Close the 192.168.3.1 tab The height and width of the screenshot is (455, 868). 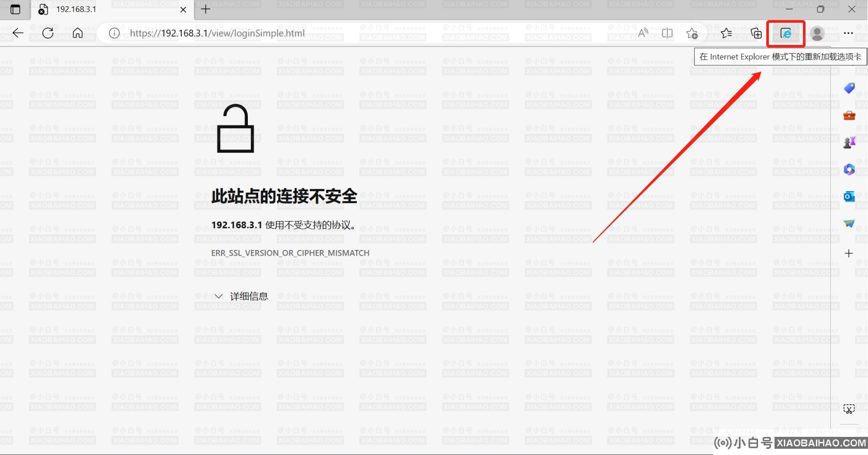183,9
